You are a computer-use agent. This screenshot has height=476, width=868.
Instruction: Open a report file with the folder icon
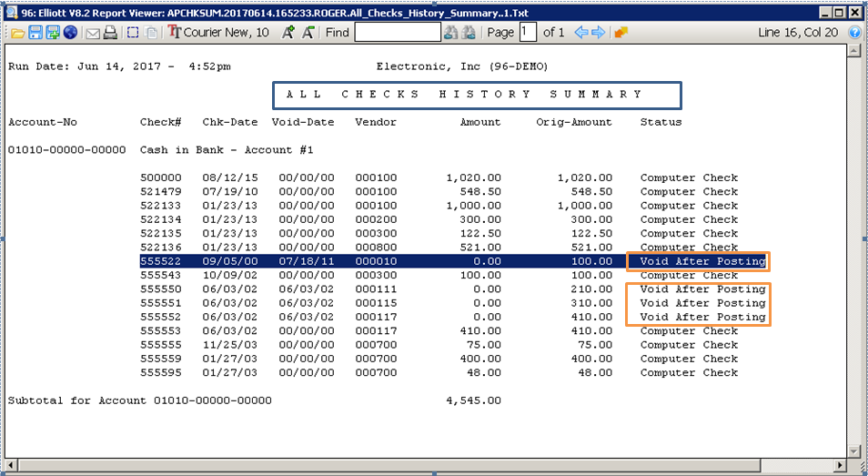click(17, 33)
